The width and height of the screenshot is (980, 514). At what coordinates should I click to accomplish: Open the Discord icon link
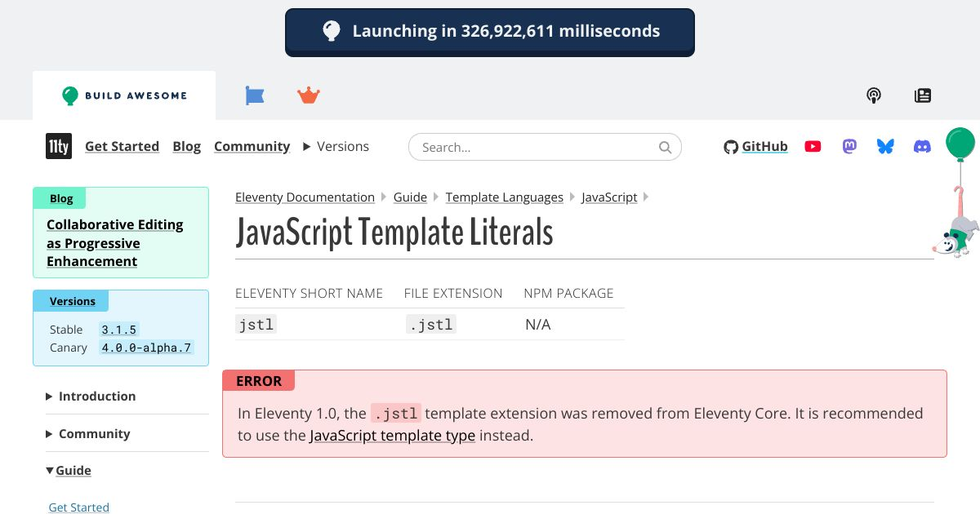point(922,147)
